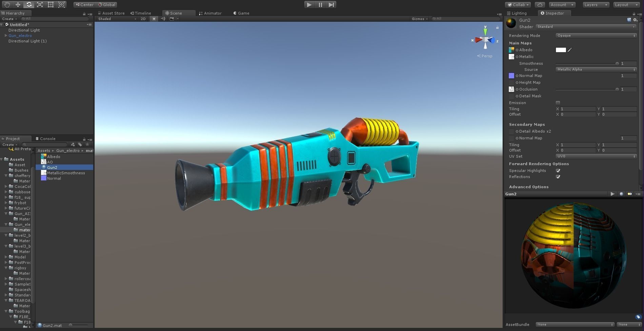Search by type icon in Project
The height and width of the screenshot is (331, 644).
pyautogui.click(x=73, y=144)
